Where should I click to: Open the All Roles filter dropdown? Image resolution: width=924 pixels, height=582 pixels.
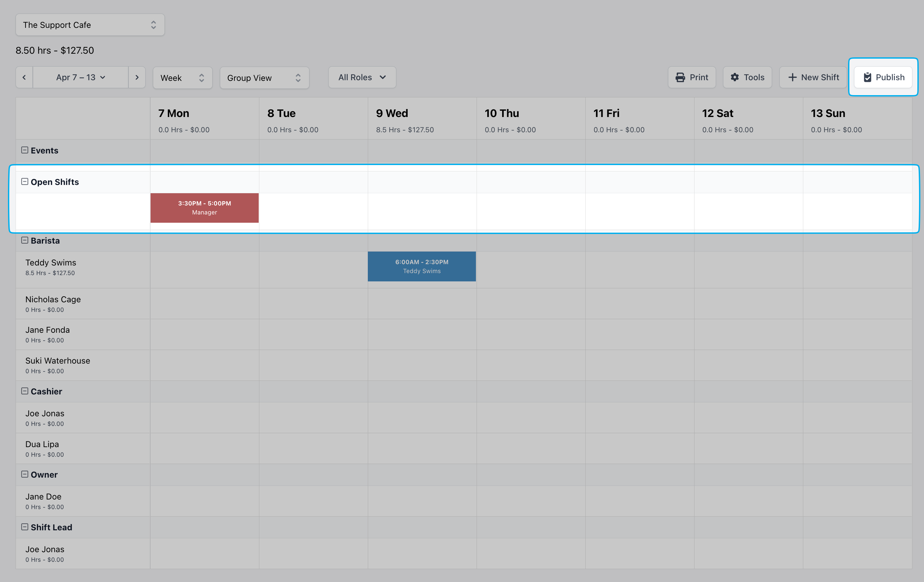click(x=362, y=78)
